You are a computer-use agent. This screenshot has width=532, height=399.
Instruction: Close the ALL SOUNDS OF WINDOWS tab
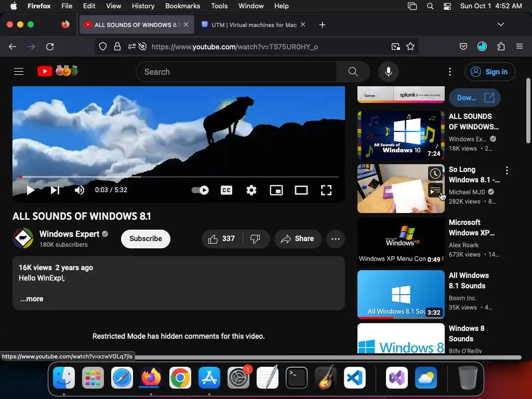[x=187, y=25]
